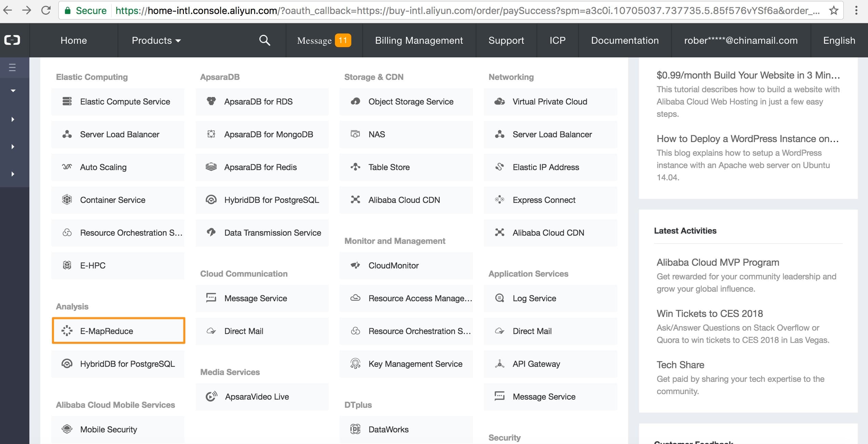The width and height of the screenshot is (868, 444).
Task: Click the NAS icon
Action: pyautogui.click(x=355, y=134)
